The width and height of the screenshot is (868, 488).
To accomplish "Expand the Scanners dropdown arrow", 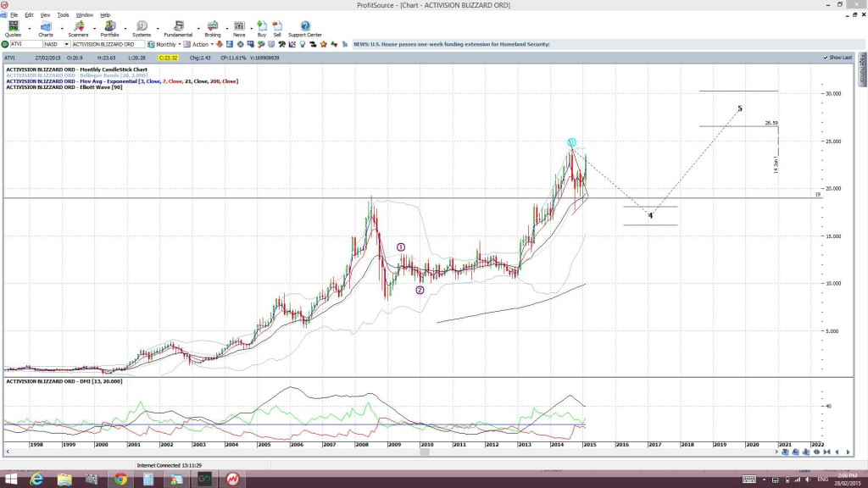I will point(94,29).
